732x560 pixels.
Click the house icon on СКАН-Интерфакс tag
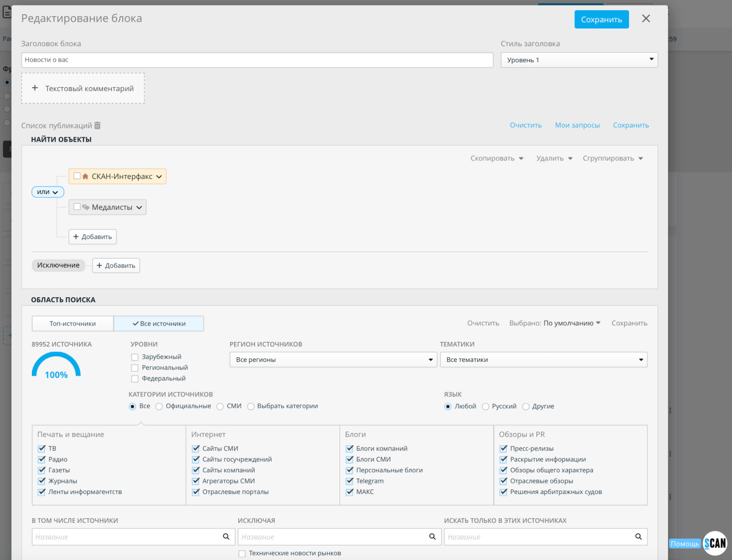[x=85, y=176]
